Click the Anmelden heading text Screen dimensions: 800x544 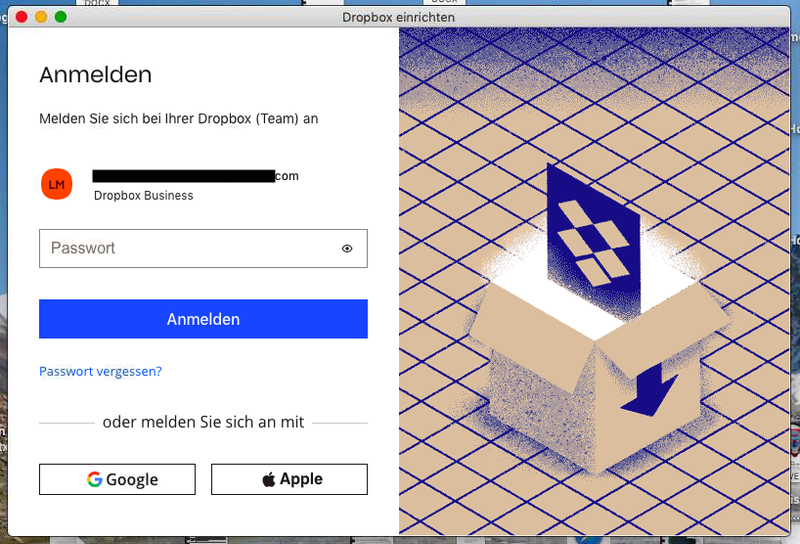click(x=95, y=75)
